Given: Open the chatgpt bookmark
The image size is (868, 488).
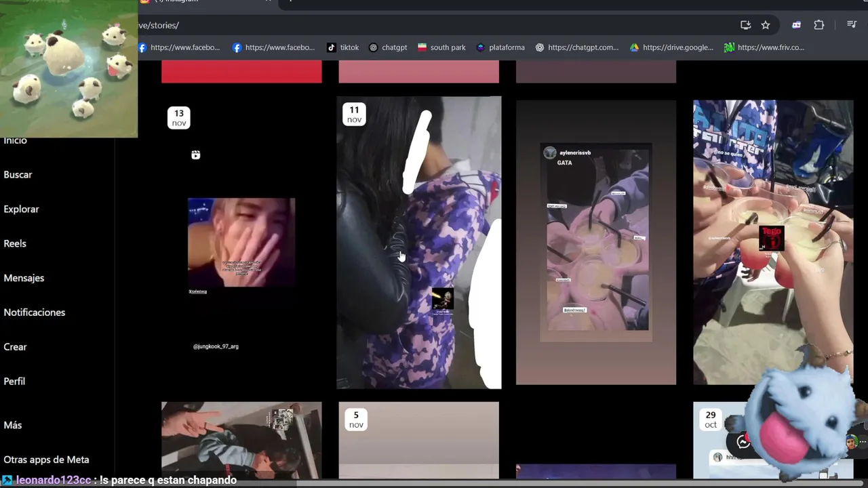Looking at the screenshot, I should point(388,47).
